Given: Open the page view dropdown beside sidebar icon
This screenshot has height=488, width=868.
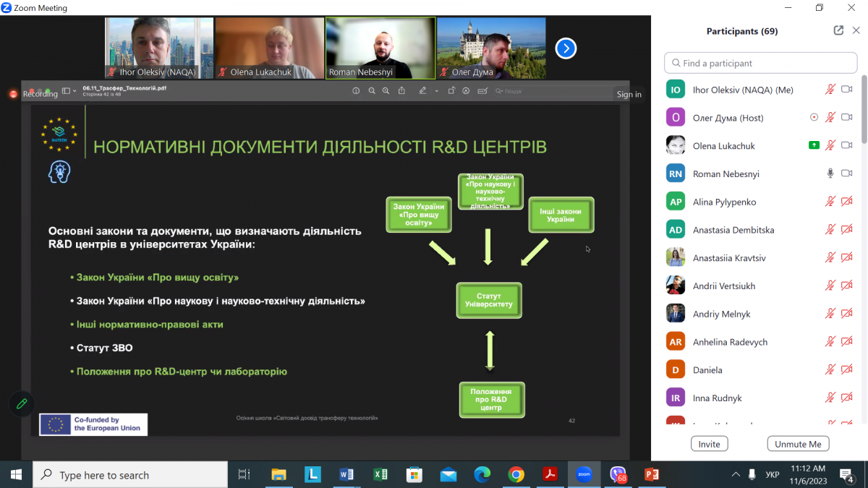Looking at the screenshot, I should click(75, 91).
